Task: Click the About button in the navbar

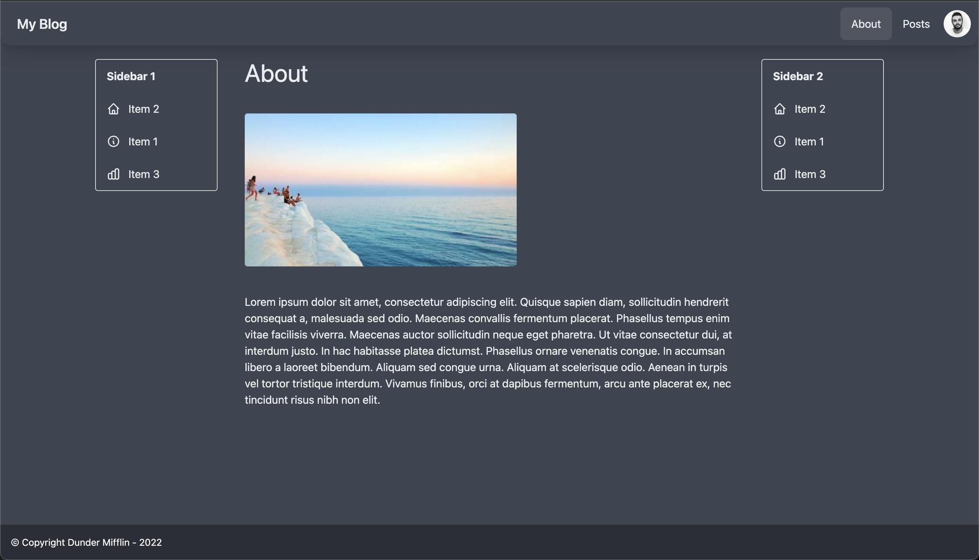Action: pos(866,24)
